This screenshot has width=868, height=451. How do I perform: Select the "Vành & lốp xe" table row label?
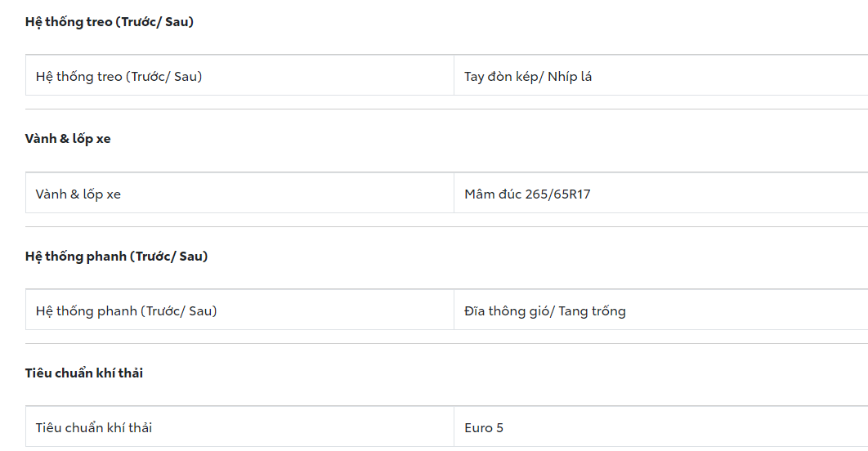(x=78, y=194)
